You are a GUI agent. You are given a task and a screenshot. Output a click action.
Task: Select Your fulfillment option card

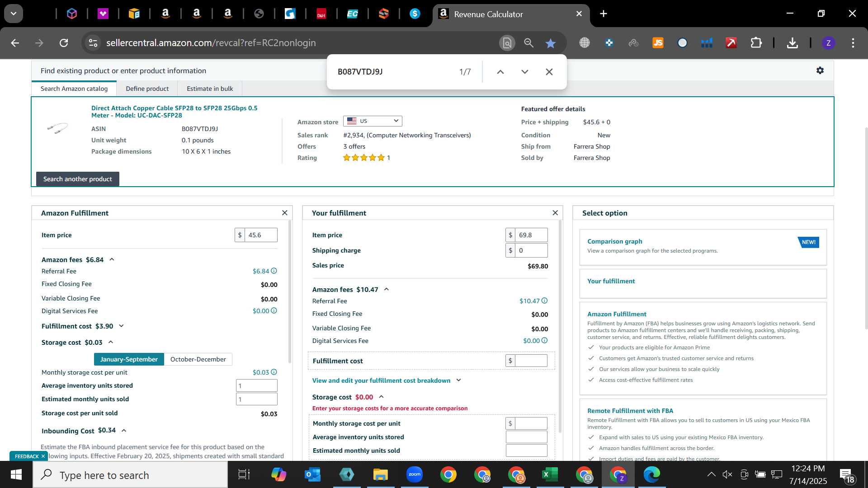(x=703, y=284)
